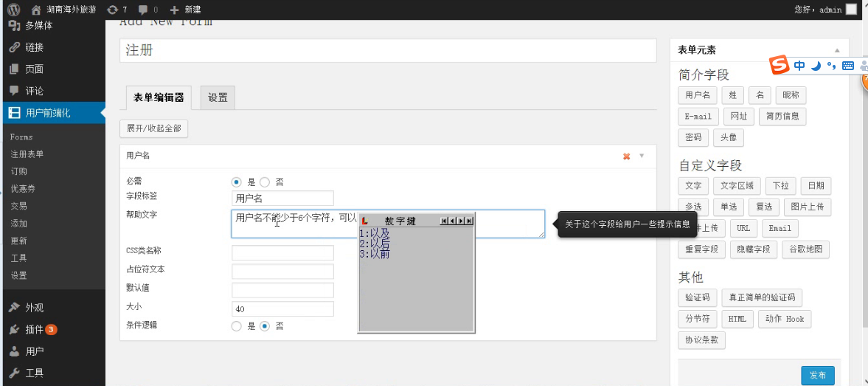Set 必需 to 是
The image size is (868, 386).
[x=237, y=182]
